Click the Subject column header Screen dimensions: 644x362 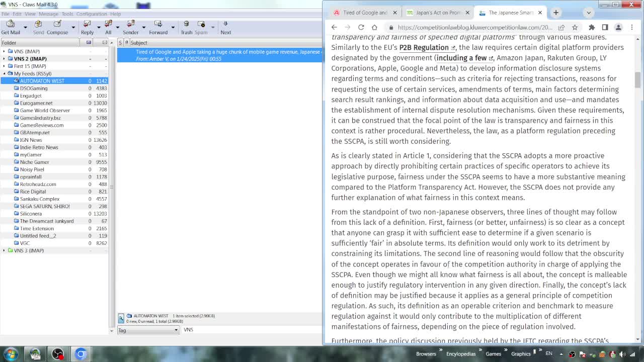coord(226,43)
